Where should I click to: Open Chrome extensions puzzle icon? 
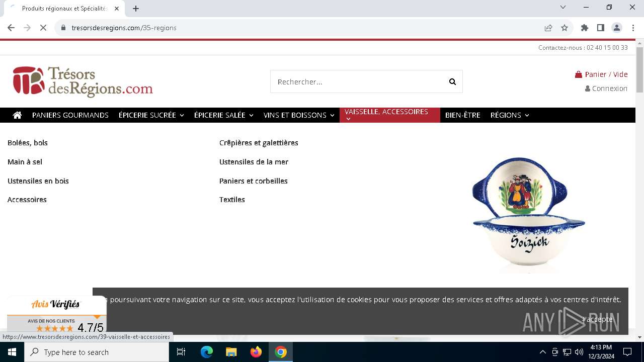[585, 28]
